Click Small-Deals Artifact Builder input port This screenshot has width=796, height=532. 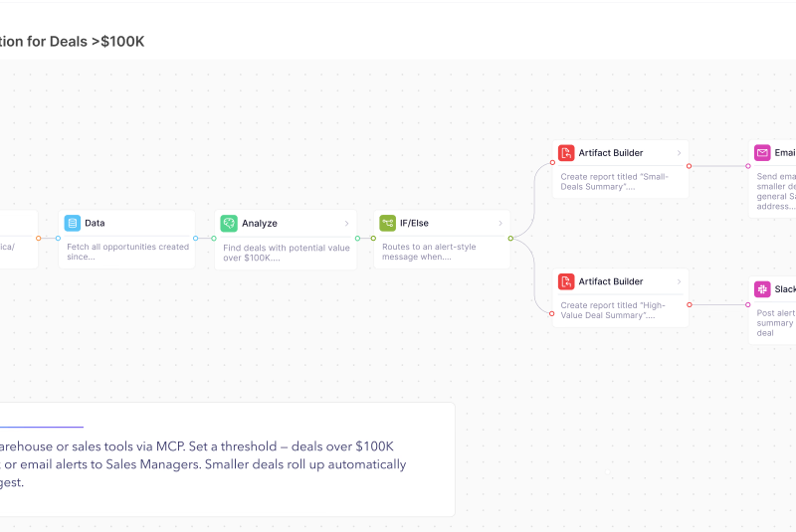[552, 163]
